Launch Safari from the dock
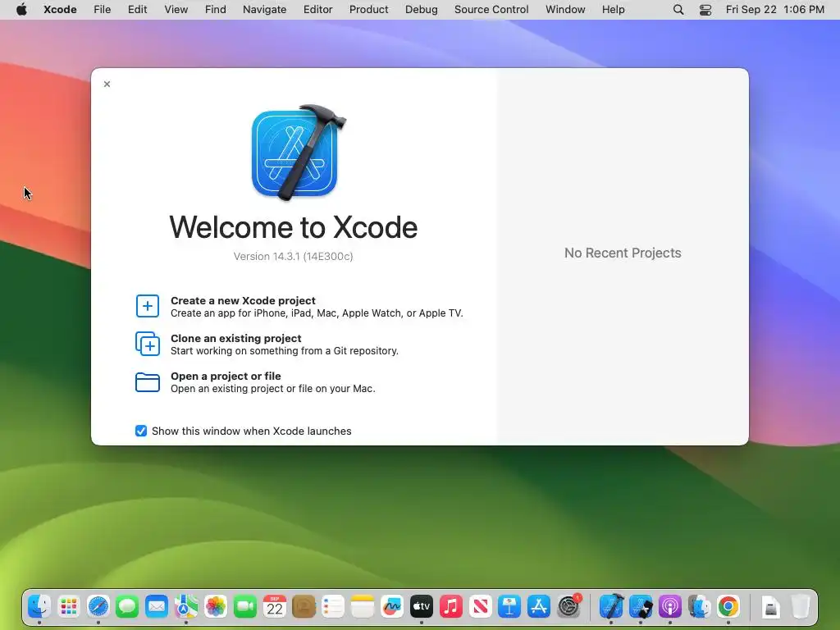 [x=98, y=606]
